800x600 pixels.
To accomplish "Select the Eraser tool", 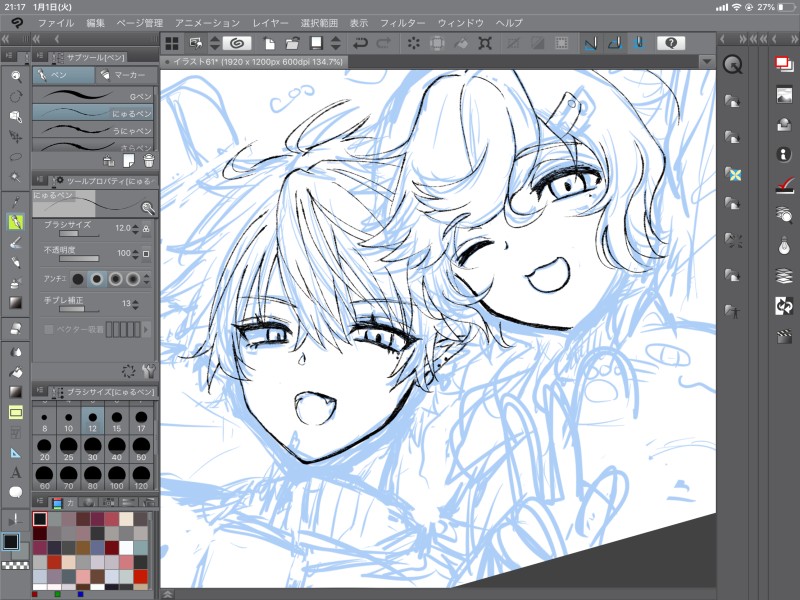I will 16,328.
